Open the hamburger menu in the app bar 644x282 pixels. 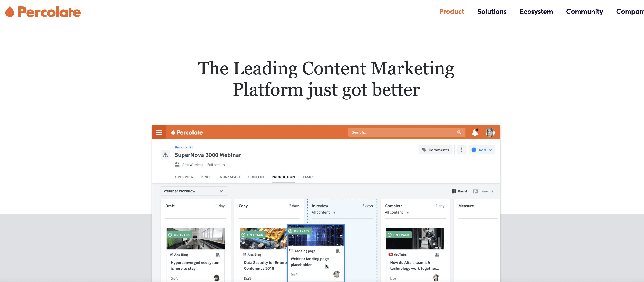(159, 132)
